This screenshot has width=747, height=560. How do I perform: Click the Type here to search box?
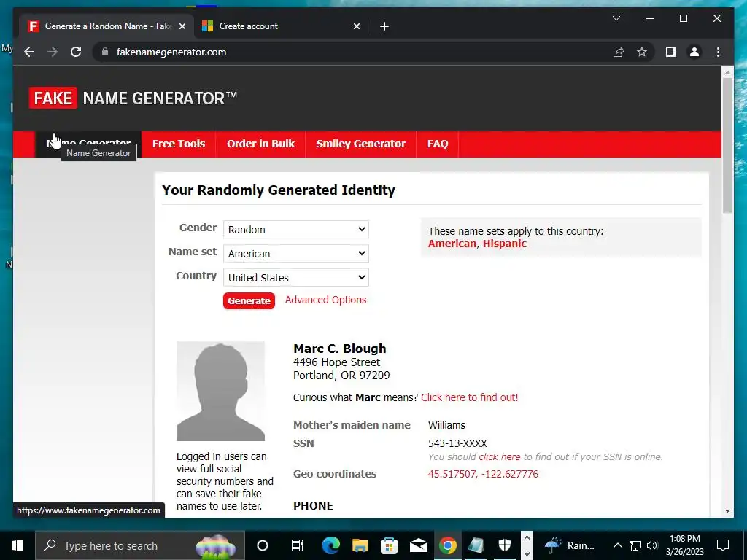139,545
